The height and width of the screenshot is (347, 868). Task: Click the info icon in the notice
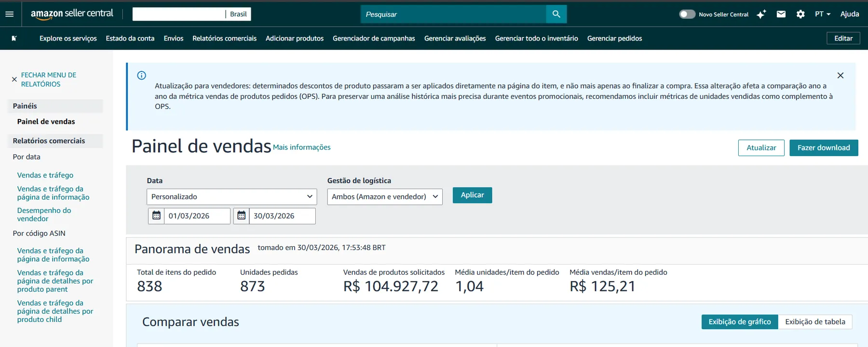[x=141, y=75]
